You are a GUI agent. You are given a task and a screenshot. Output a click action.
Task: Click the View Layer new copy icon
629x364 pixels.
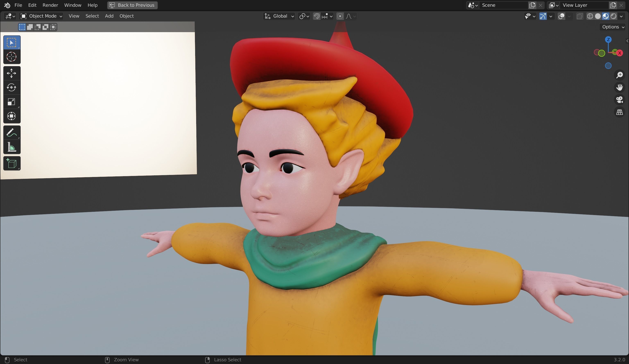point(613,5)
